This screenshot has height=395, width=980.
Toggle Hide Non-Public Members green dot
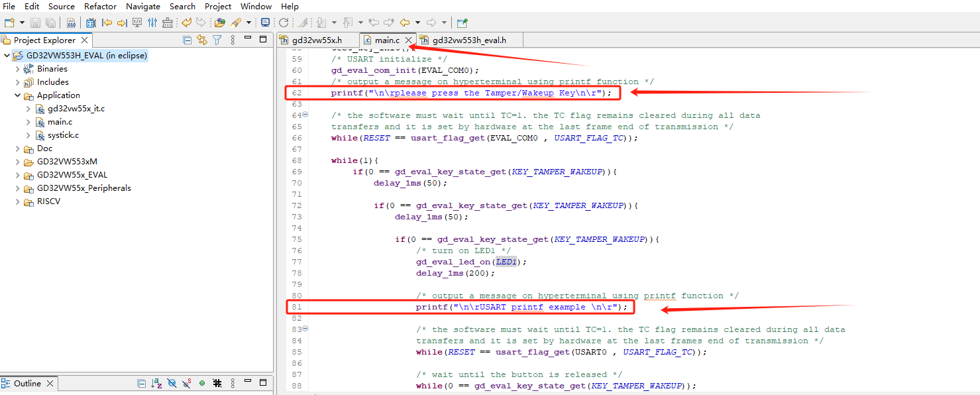click(201, 383)
